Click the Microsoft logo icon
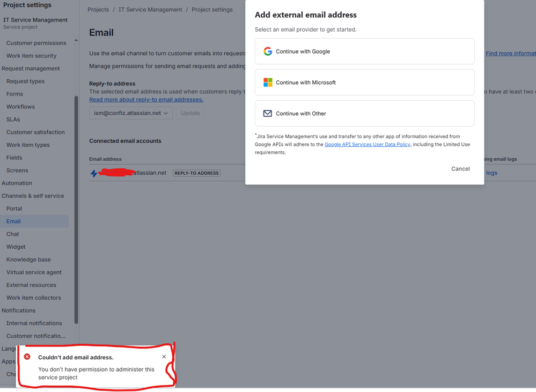This screenshot has width=536, height=392. (x=268, y=83)
